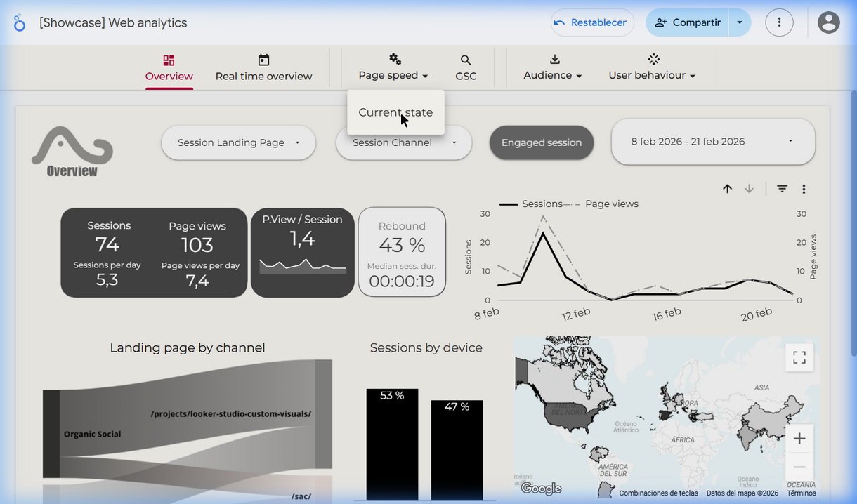Click the Sessions 74 scorecard value
Image resolution: width=857 pixels, height=504 pixels.
click(x=107, y=244)
